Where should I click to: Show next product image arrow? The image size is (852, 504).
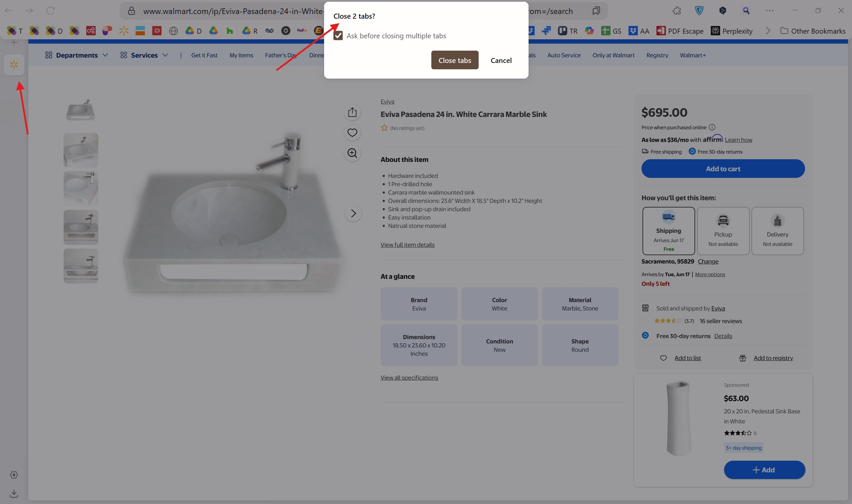[353, 213]
